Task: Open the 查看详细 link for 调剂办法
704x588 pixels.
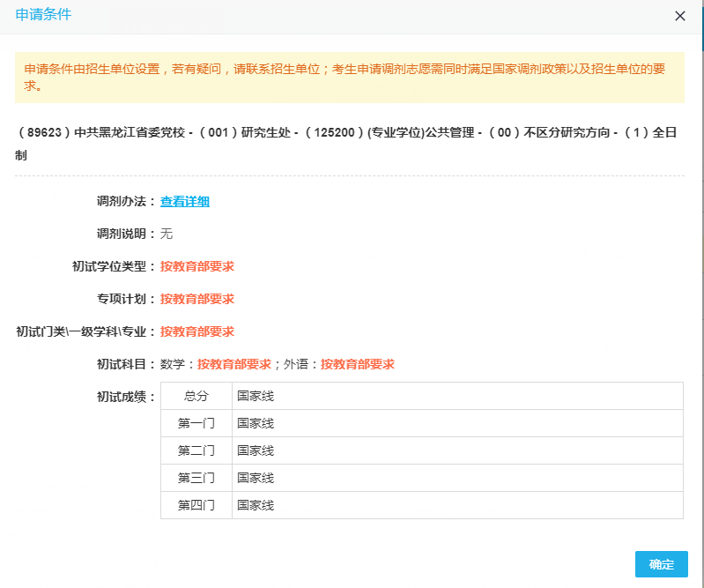Action: pos(184,201)
